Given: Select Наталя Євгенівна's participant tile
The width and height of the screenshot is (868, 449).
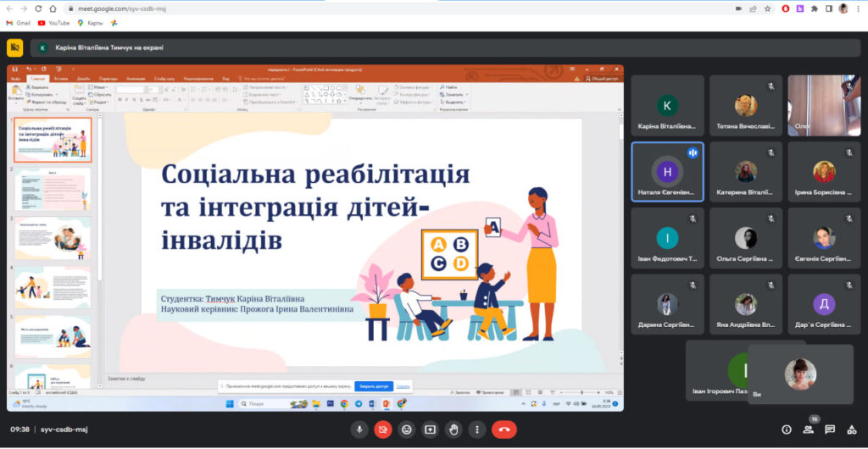Looking at the screenshot, I should pos(667,171).
